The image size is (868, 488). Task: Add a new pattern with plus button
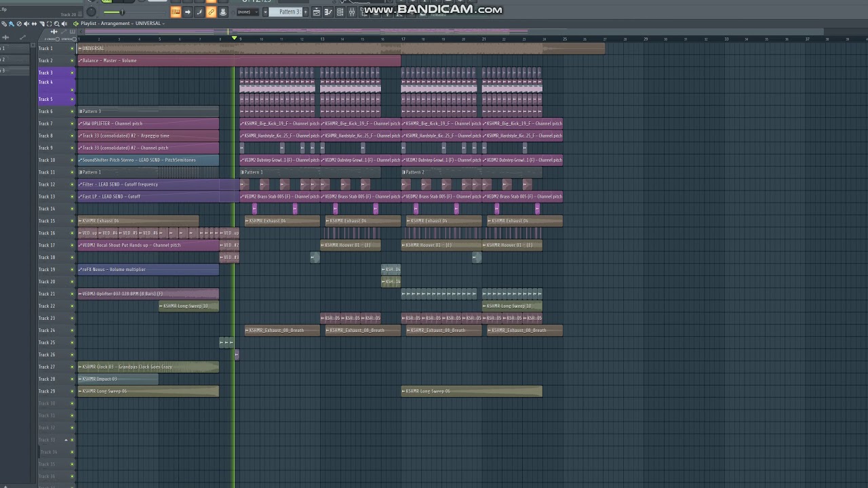pos(306,12)
